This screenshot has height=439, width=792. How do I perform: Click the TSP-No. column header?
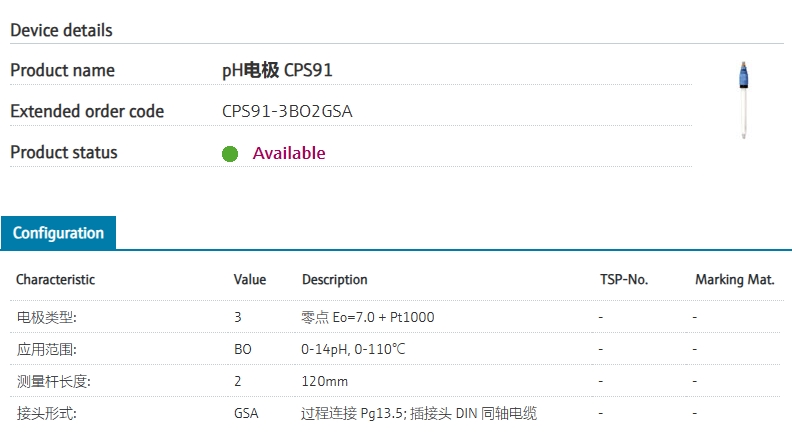(x=625, y=280)
